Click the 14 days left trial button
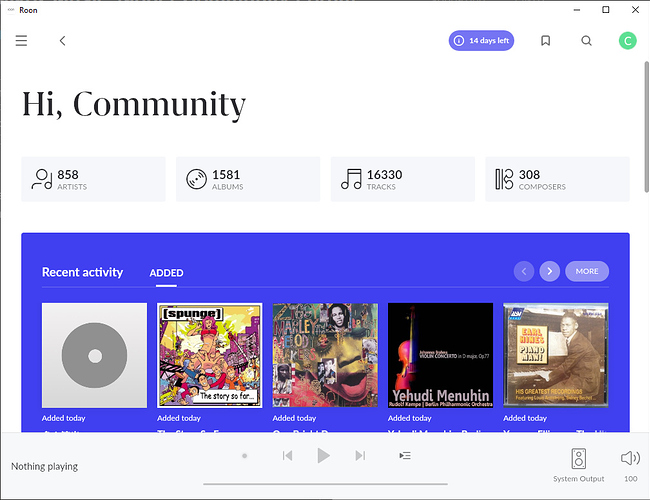This screenshot has height=500, width=650. coord(481,41)
